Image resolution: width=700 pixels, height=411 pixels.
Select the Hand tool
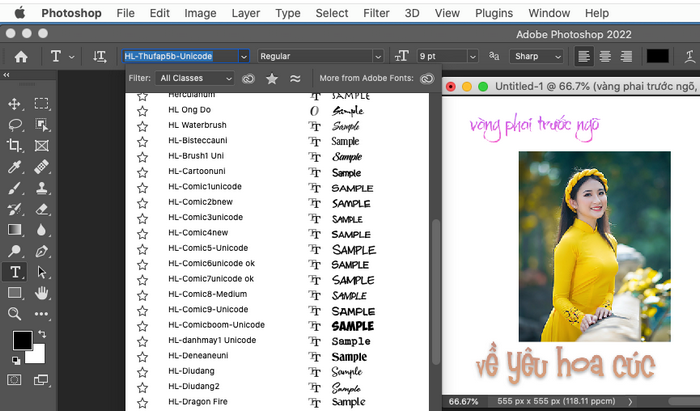tap(42, 293)
